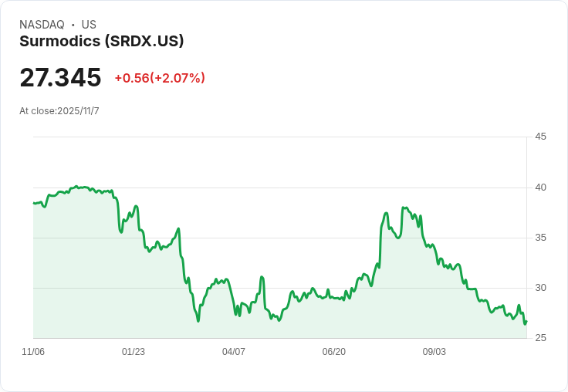Click the chart line's final rightmost point

526,322
